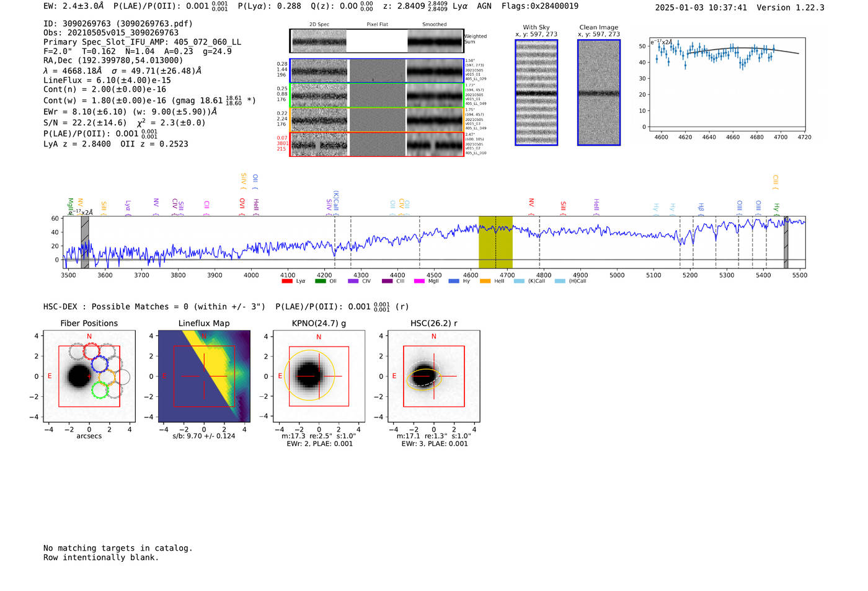Select the Fiber Positions panel image
The height and width of the screenshot is (591, 868).
(89, 376)
